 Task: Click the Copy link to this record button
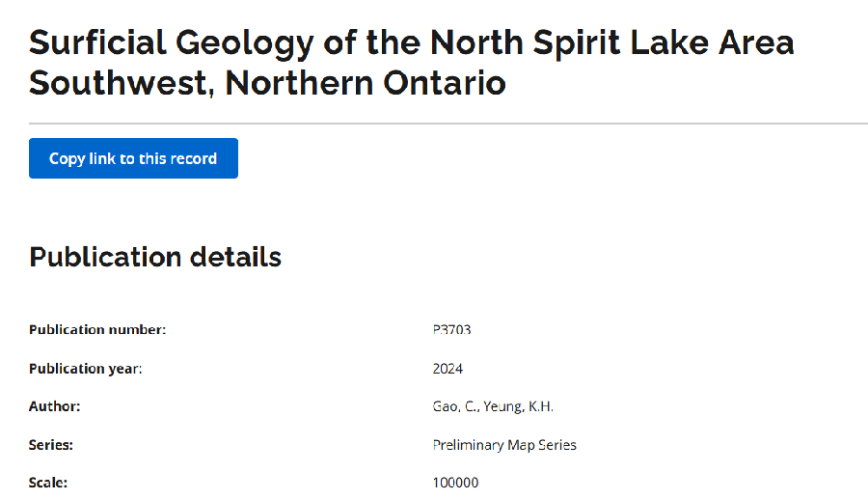coord(133,158)
